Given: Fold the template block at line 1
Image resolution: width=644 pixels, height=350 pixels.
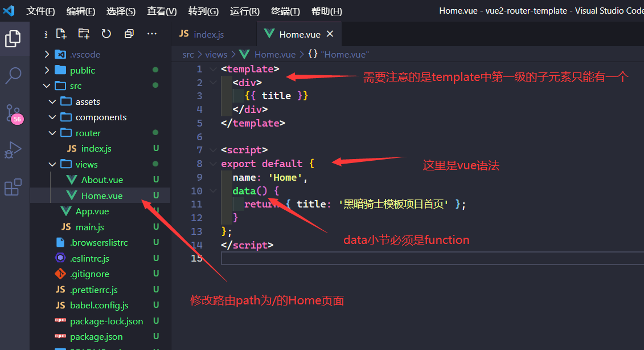Looking at the screenshot, I should [x=212, y=69].
